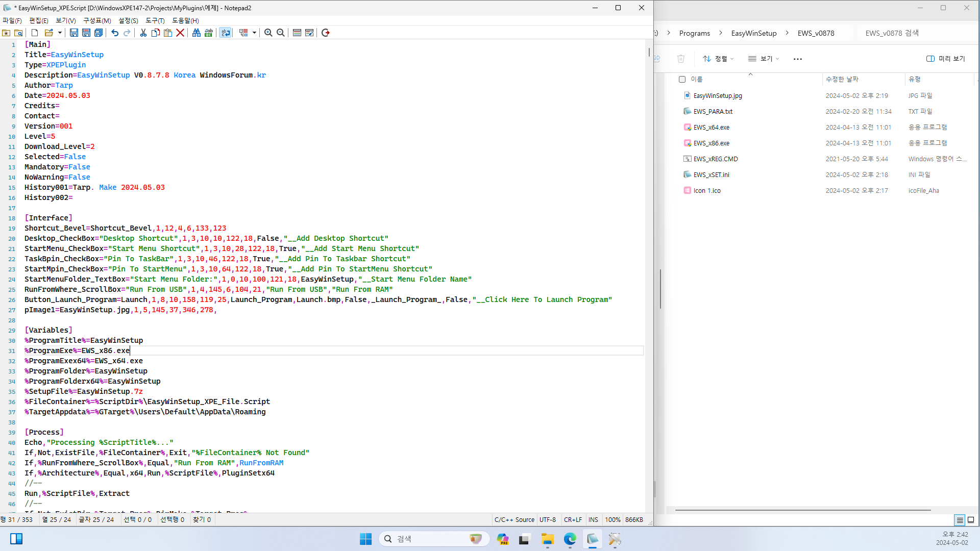Screen dimensions: 980x551
Task: Open customize schemes icon
Action: click(309, 33)
